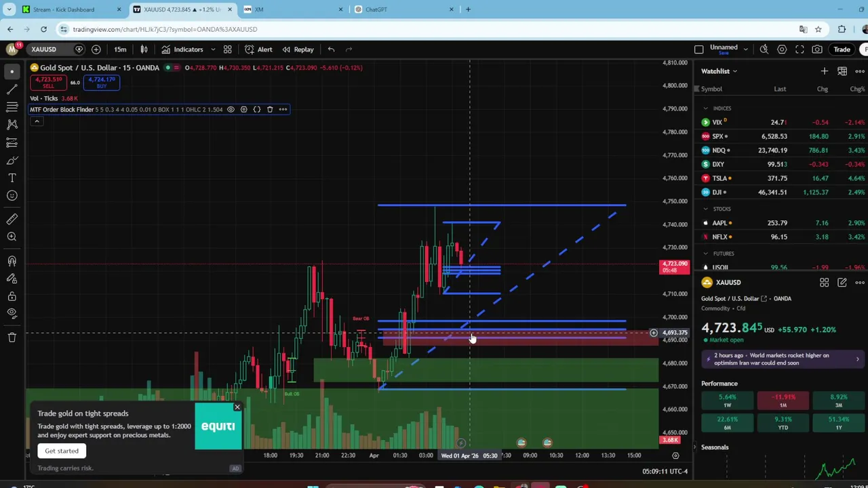Collapse the INDICES watchlist section
The height and width of the screenshot is (488, 868).
click(705, 108)
